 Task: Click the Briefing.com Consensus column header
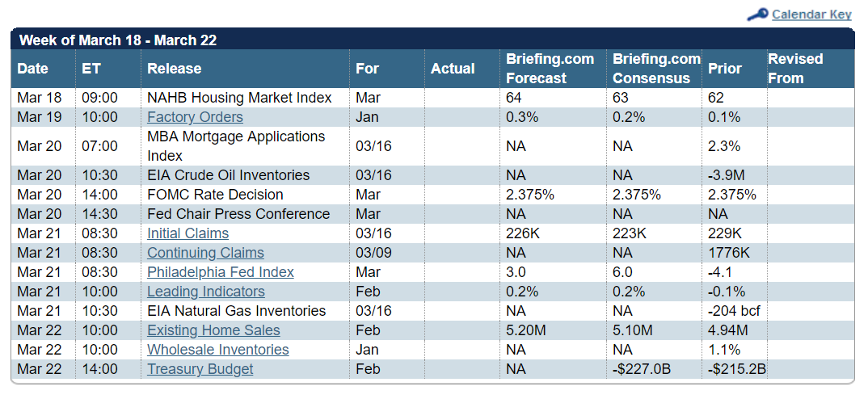click(656, 69)
